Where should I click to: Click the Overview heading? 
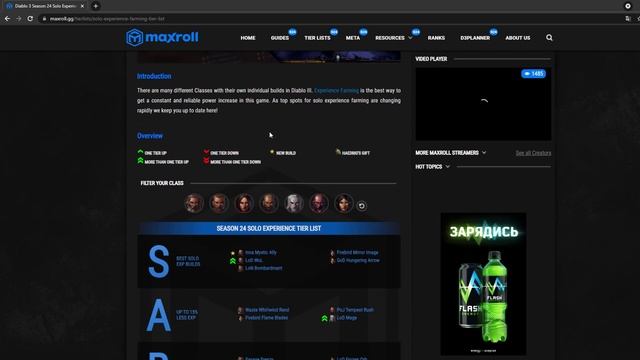coord(150,136)
